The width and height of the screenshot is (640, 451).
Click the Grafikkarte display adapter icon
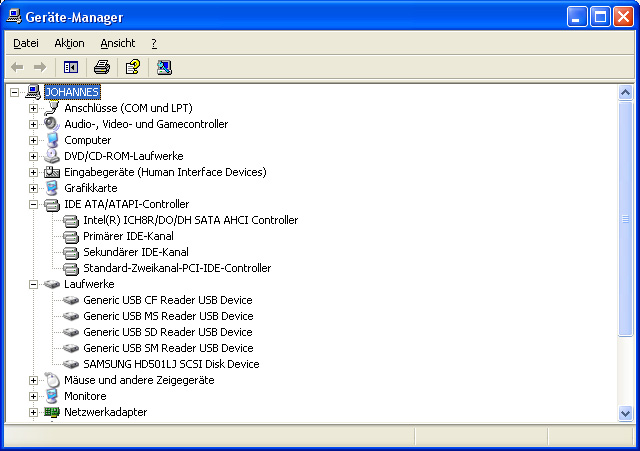(x=52, y=188)
